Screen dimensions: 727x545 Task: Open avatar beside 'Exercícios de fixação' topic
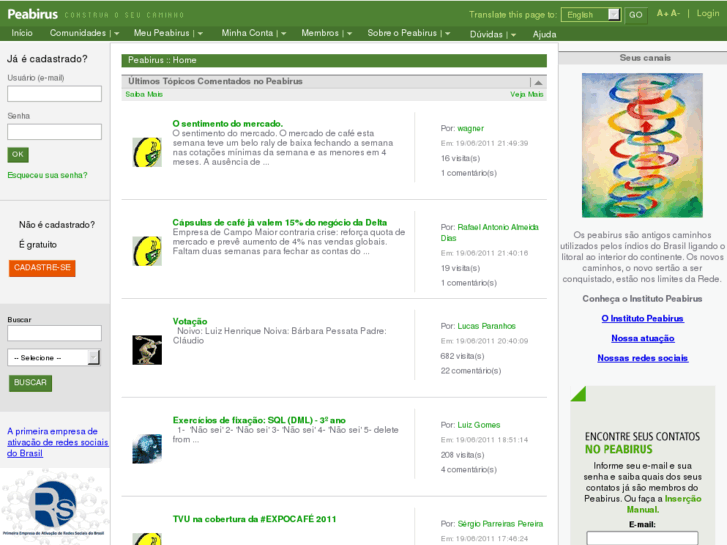click(x=147, y=449)
